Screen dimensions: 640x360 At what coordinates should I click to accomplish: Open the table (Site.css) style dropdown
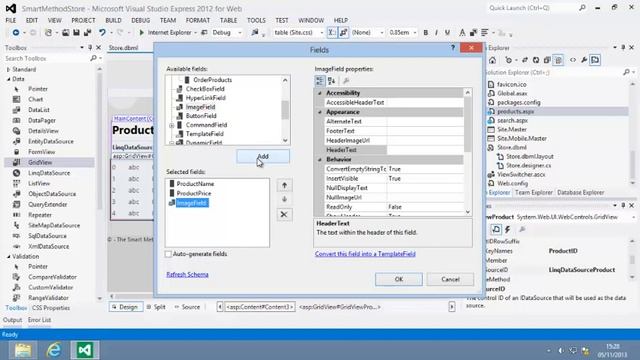pos(322,33)
